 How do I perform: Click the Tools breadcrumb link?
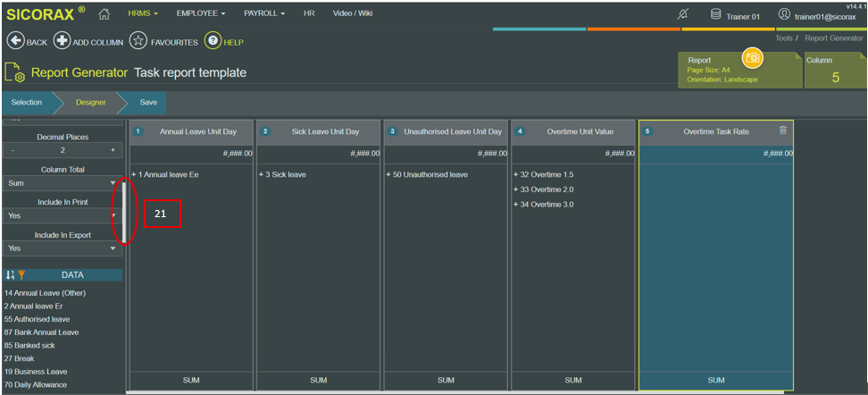pyautogui.click(x=784, y=38)
